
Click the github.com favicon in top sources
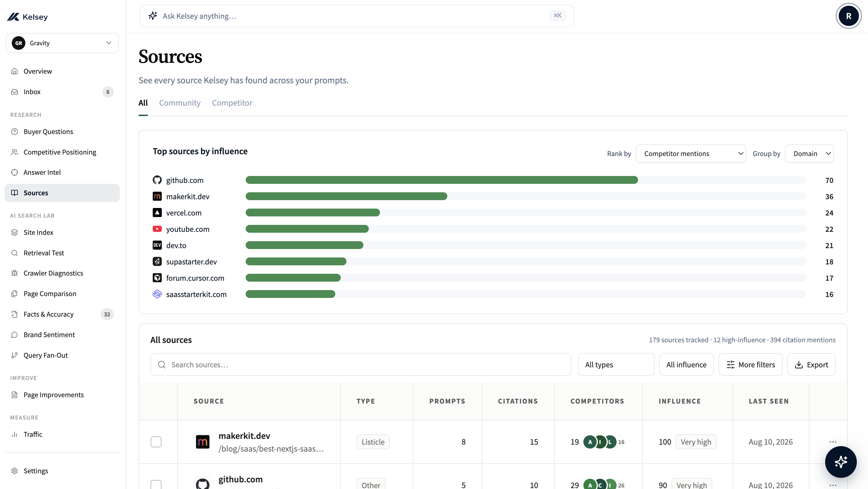pyautogui.click(x=157, y=180)
